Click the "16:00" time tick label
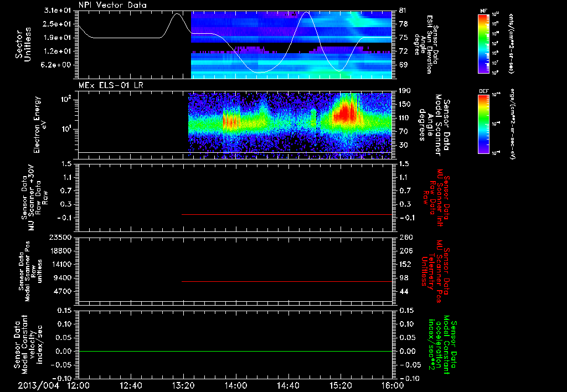The height and width of the screenshot is (392, 567). tap(392, 386)
